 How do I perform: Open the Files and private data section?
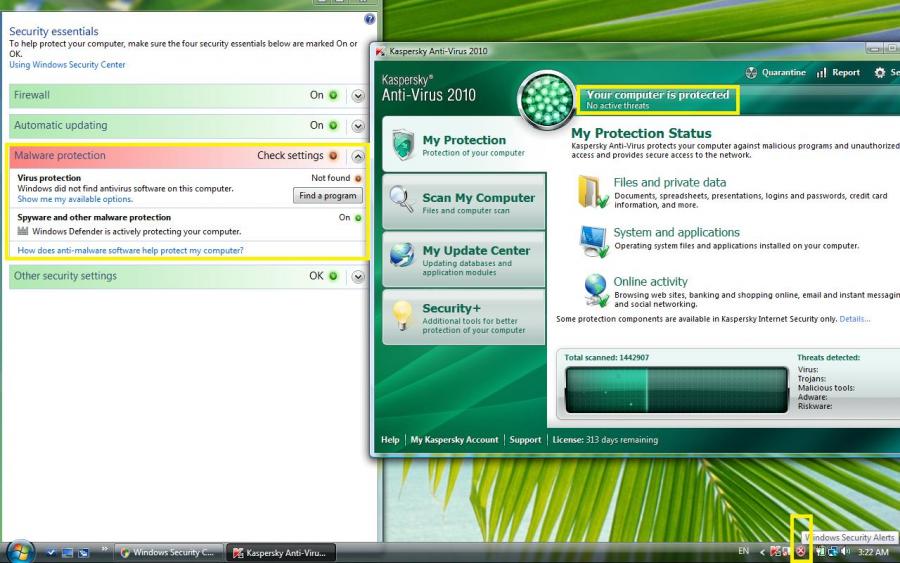coord(669,183)
